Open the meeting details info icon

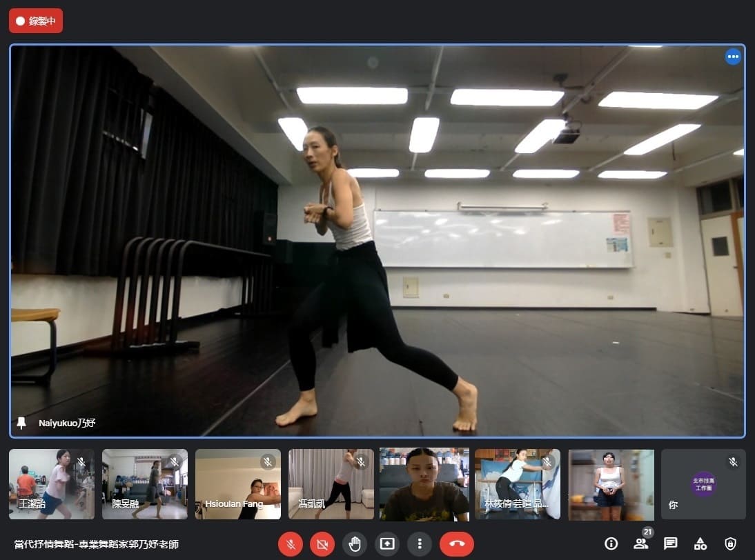tap(611, 543)
